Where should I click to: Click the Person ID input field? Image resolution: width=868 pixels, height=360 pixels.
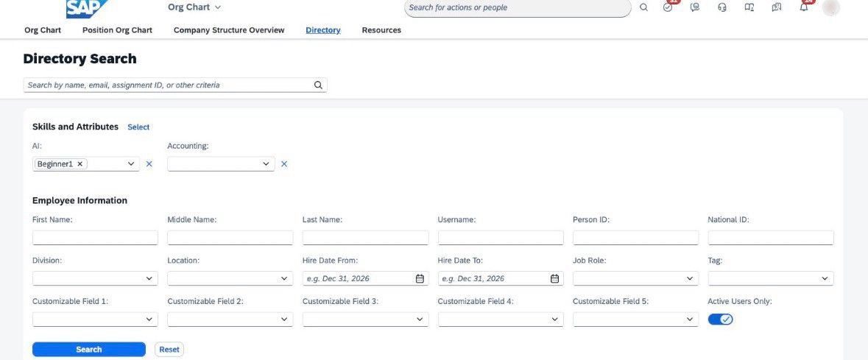point(635,238)
